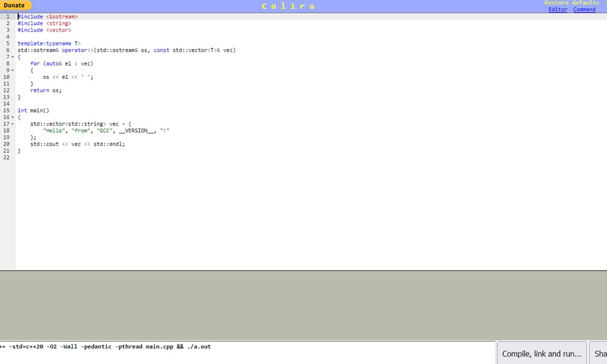Place cursor on the return os; line
This screenshot has width=607, height=364.
click(46, 90)
